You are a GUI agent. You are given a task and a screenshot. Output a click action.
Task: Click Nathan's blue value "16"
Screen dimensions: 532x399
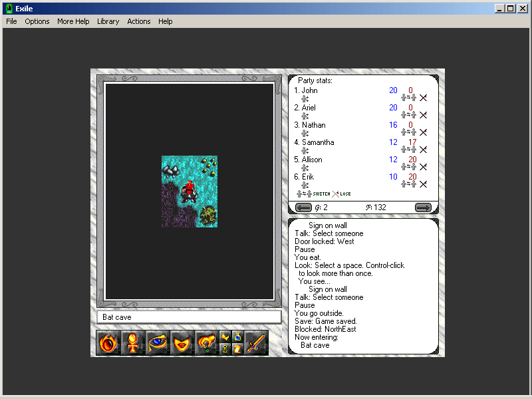click(x=393, y=125)
